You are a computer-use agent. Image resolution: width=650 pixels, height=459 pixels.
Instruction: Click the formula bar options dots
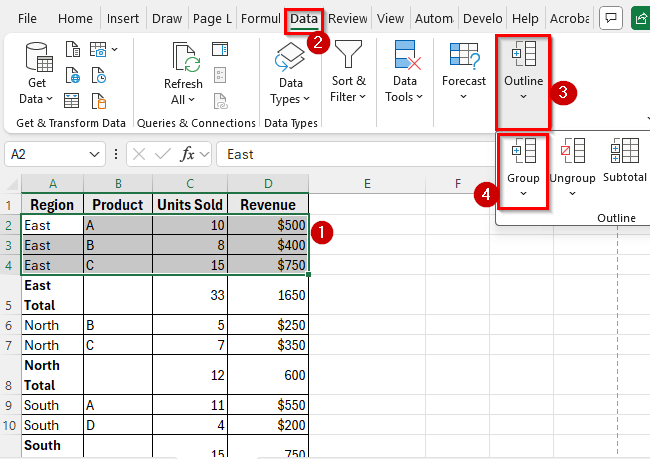[116, 154]
